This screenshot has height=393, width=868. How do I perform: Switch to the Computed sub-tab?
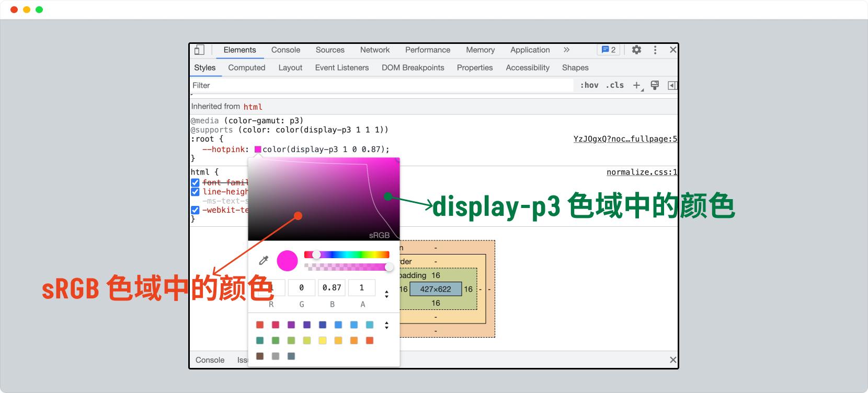coord(247,67)
